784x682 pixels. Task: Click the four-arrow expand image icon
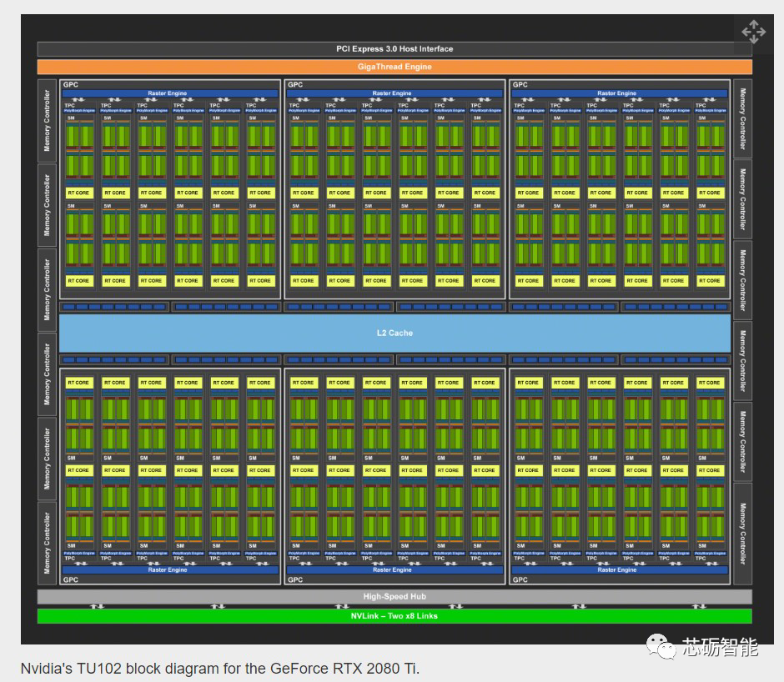(753, 32)
